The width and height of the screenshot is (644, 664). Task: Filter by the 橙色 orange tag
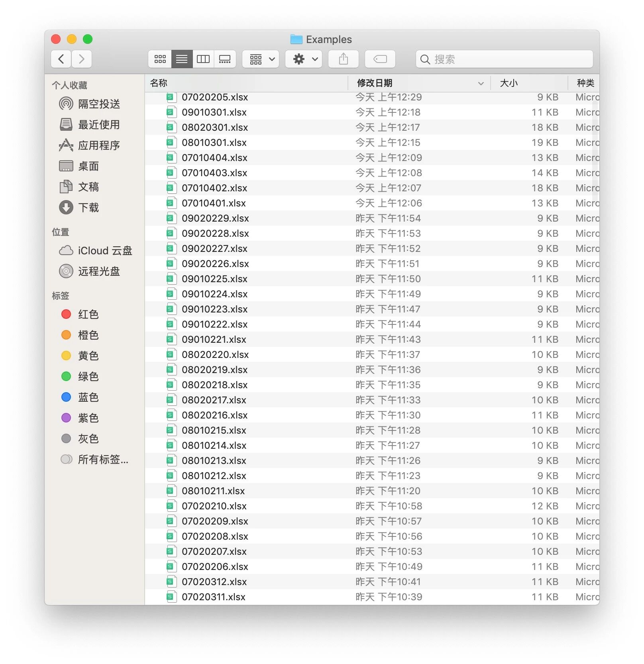pyautogui.click(x=80, y=335)
